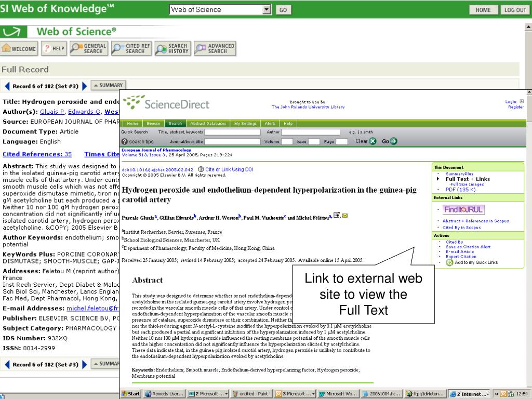Click the Clear X icon in Quick Search

[x=373, y=141]
